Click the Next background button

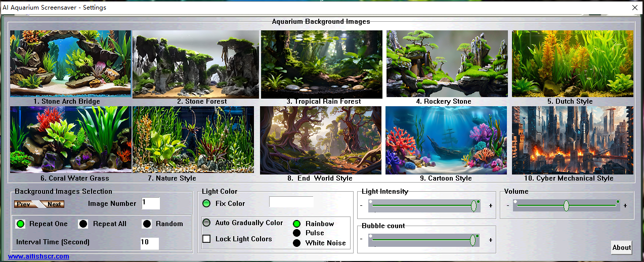click(x=53, y=204)
